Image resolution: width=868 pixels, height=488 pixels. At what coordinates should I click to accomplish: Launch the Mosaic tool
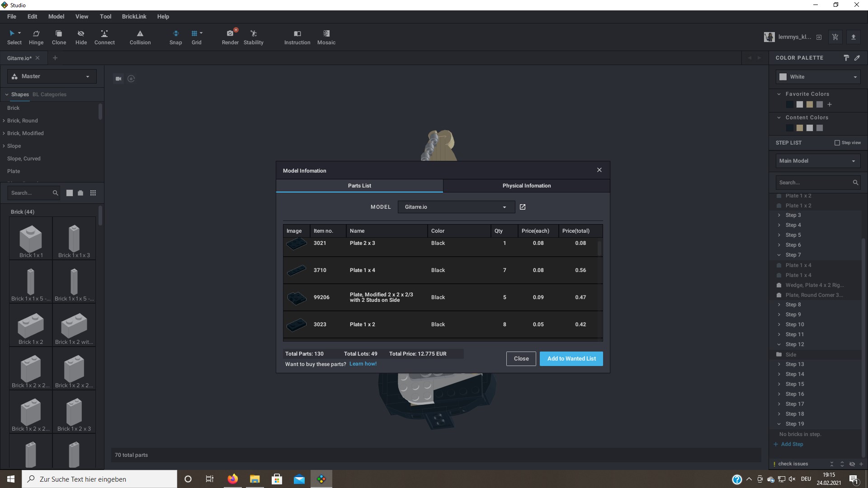[326, 37]
